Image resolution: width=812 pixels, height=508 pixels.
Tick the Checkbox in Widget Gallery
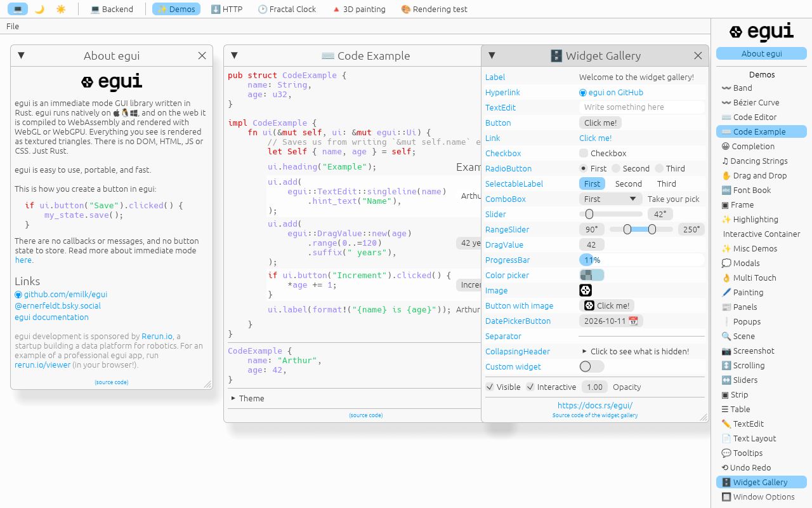coord(603,153)
